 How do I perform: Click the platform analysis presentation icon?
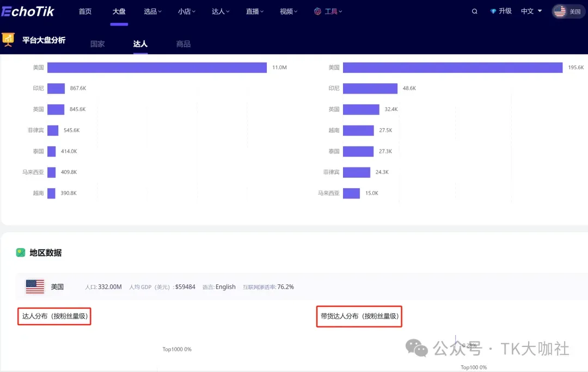click(x=8, y=39)
